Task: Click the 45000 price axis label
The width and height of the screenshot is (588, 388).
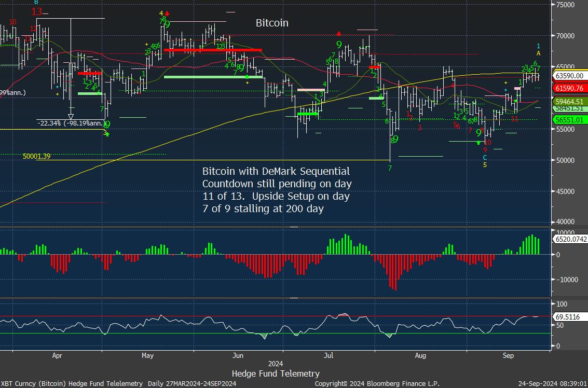Action: coord(565,191)
